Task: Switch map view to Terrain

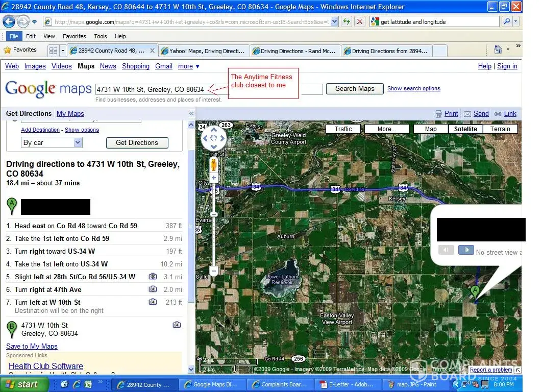Action: pos(500,129)
